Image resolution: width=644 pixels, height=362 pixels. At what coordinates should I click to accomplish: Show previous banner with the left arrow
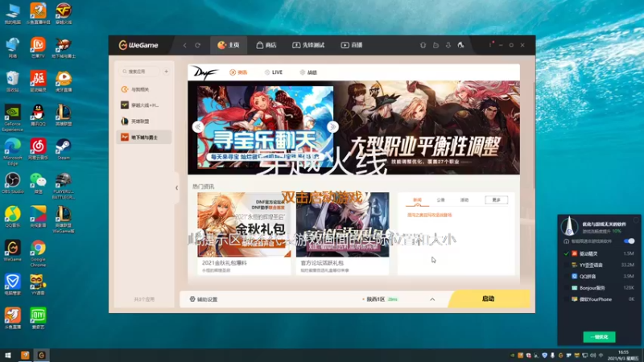[x=198, y=127]
